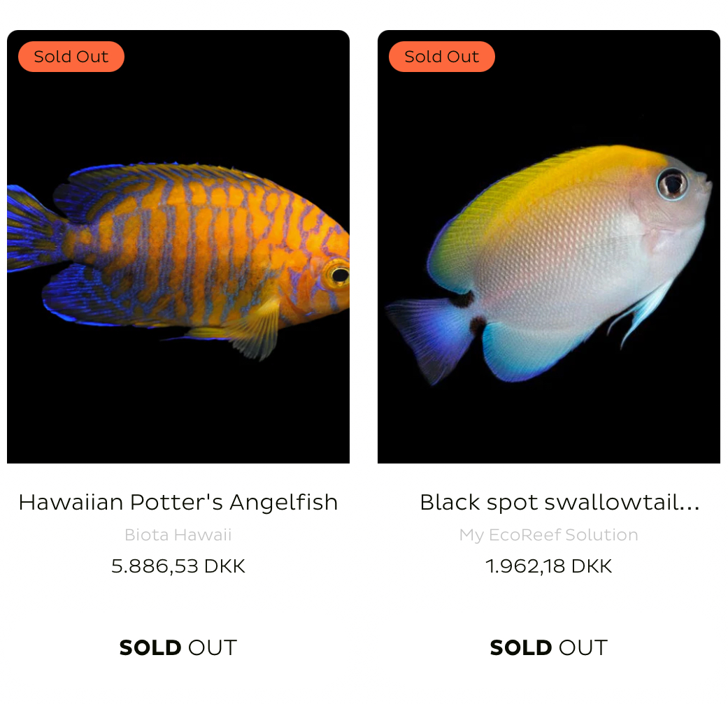Image resolution: width=728 pixels, height=704 pixels.
Task: Open the Black spot swallowtail title link
Action: tap(559, 502)
